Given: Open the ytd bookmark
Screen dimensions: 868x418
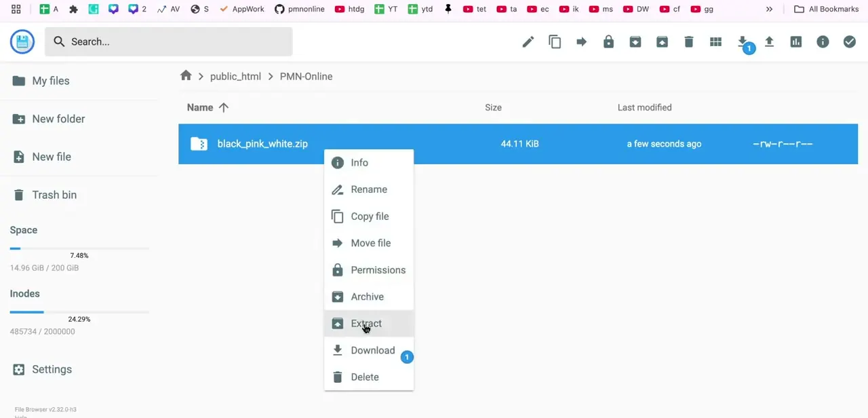Looking at the screenshot, I should [420, 9].
